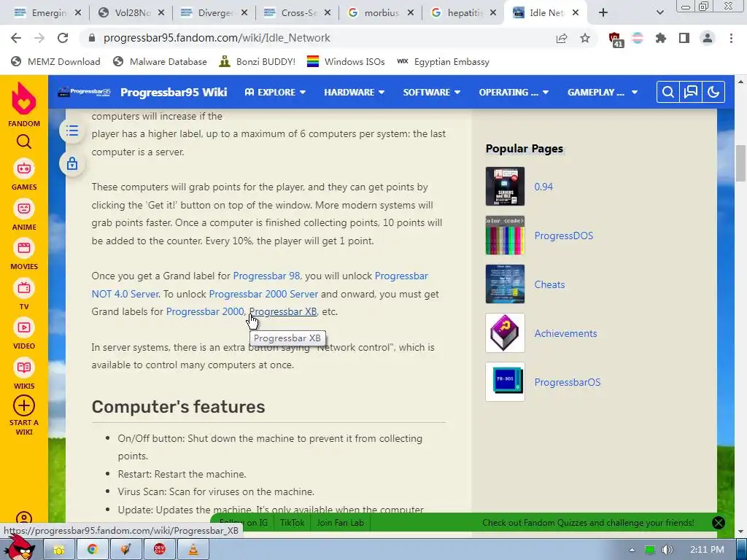
Task: Click TikTok in the green banner
Action: [292, 522]
